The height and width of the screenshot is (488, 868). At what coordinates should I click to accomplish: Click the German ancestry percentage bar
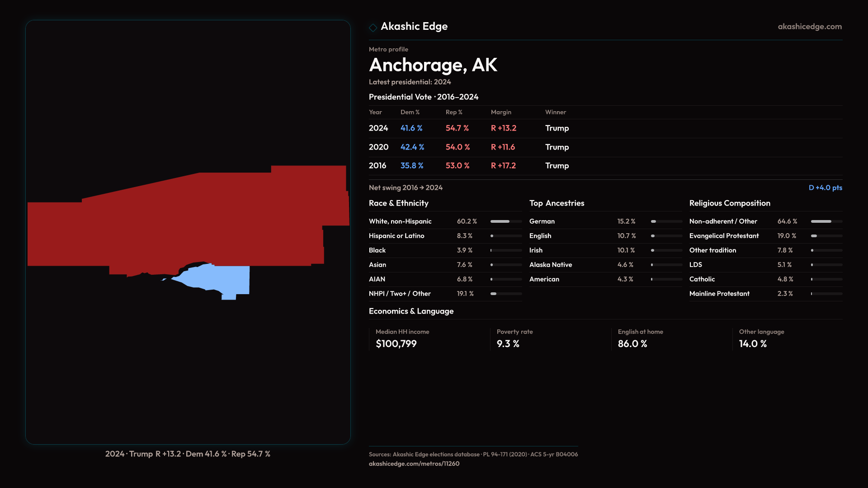pyautogui.click(x=666, y=221)
